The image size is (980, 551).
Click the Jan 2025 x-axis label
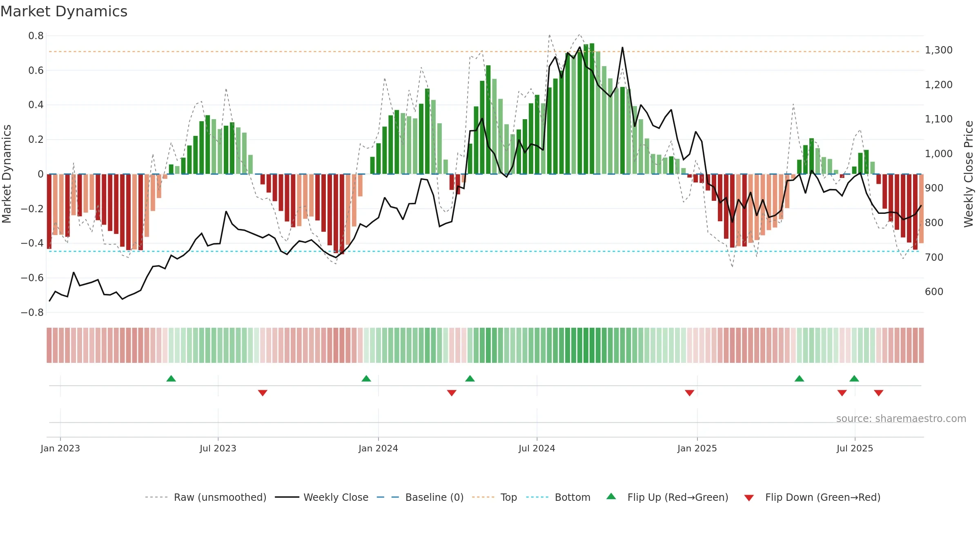tap(697, 448)
